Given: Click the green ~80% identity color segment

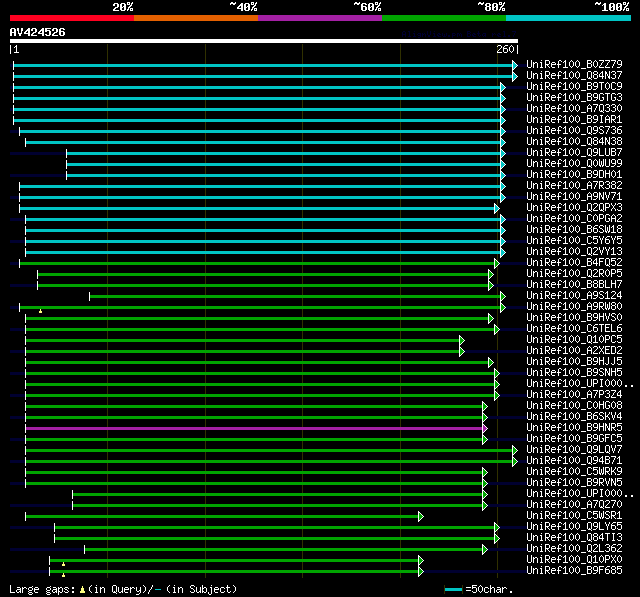Looking at the screenshot, I should (444, 18).
